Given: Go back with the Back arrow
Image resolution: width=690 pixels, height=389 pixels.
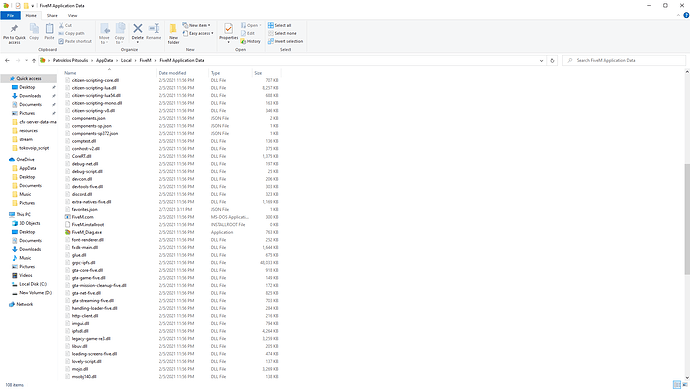Looking at the screenshot, I should 7,60.
